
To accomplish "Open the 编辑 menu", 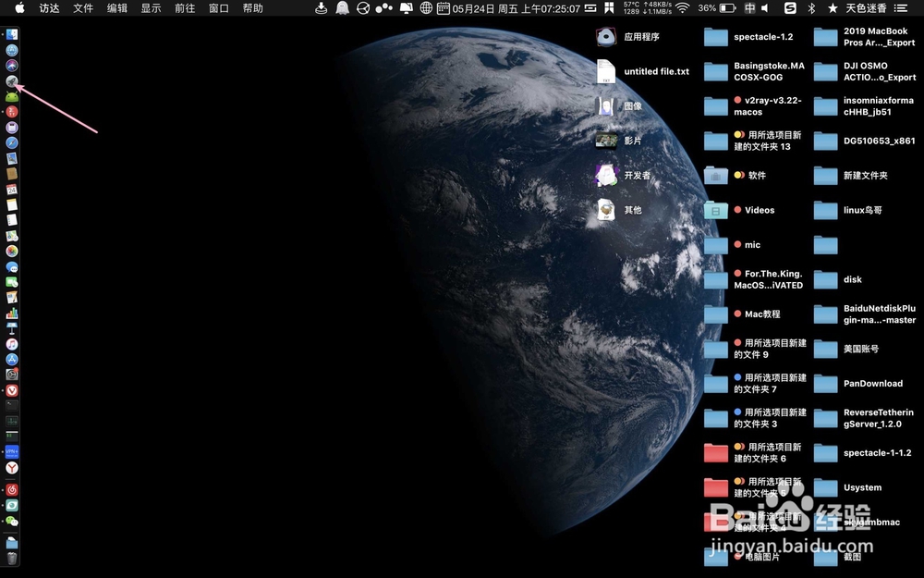I will pyautogui.click(x=116, y=8).
